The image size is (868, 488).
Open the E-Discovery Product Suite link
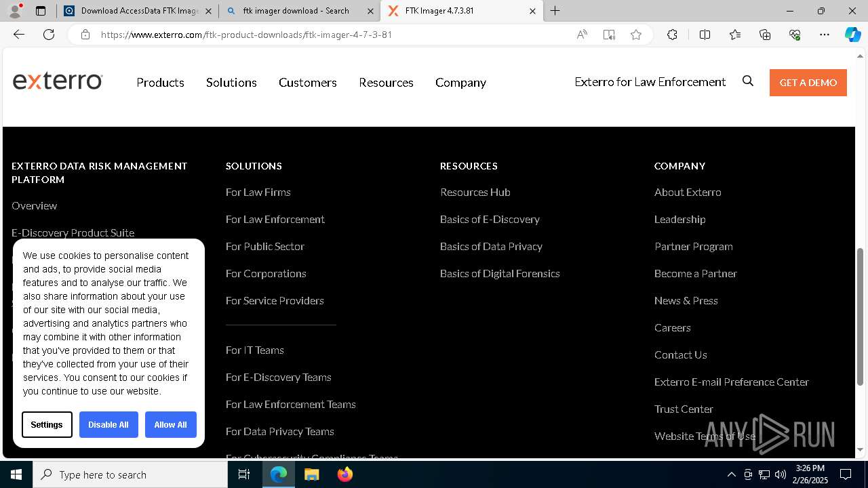coord(73,232)
